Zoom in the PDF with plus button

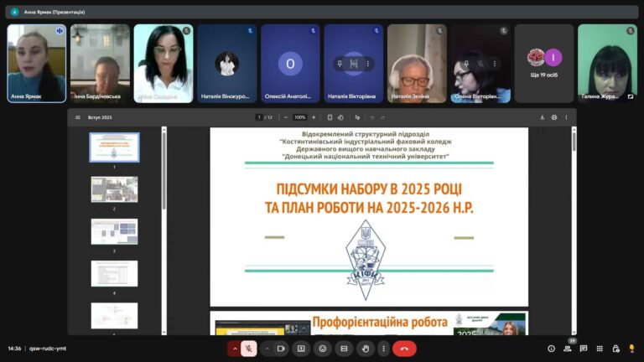(314, 117)
